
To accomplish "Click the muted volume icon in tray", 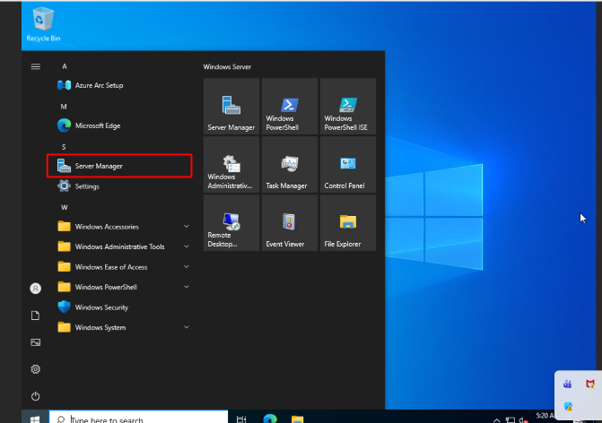I will pyautogui.click(x=523, y=420).
